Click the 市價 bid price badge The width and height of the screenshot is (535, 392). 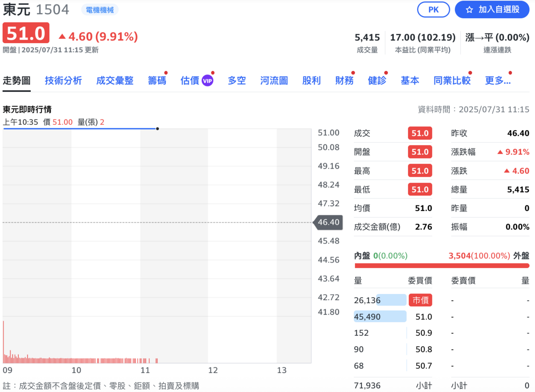click(420, 300)
